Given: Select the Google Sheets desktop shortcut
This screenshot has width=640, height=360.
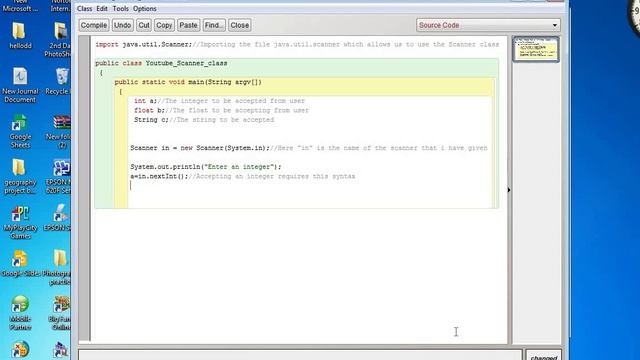Looking at the screenshot, I should (20, 131).
